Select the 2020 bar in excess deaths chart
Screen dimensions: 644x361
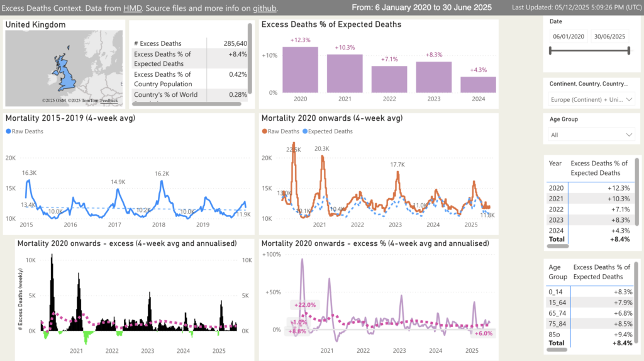pos(299,70)
